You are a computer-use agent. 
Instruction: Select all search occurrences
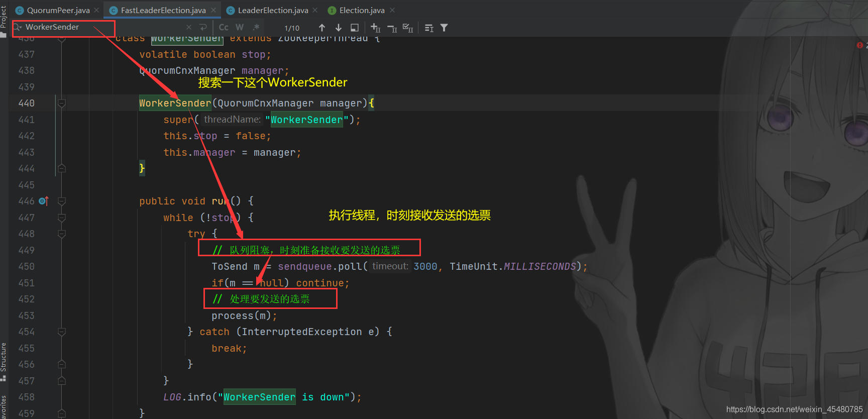(x=408, y=28)
